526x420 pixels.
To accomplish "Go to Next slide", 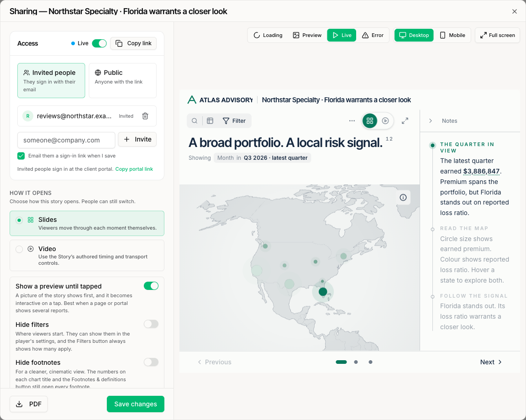I will [491, 362].
